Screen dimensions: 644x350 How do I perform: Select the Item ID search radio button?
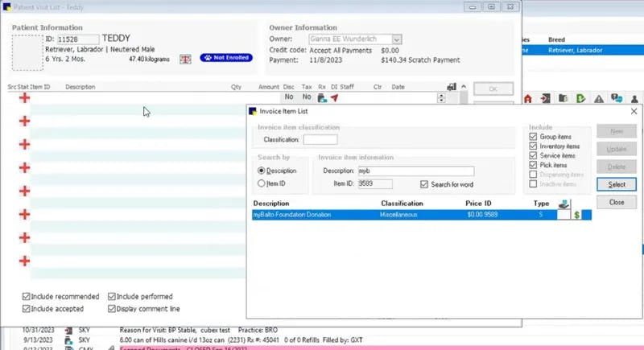click(261, 183)
